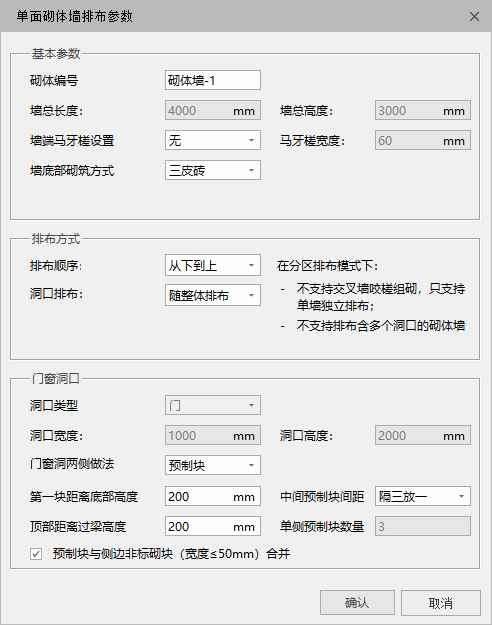
Task: Click the 顶部距离过梁高度 input field
Action: pos(213,526)
